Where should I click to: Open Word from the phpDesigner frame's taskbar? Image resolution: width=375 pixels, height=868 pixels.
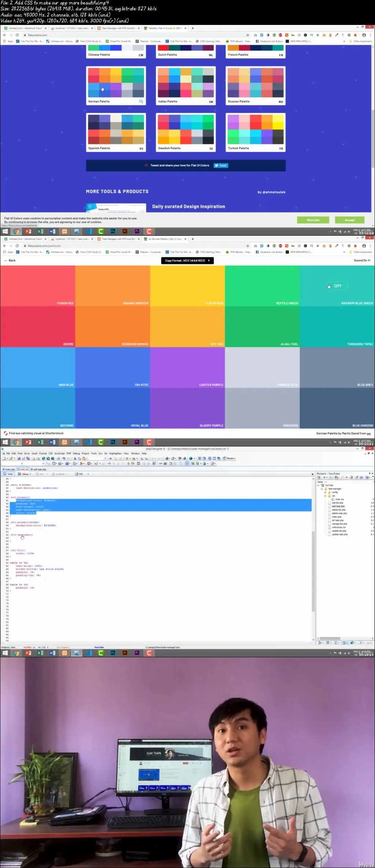point(52,653)
